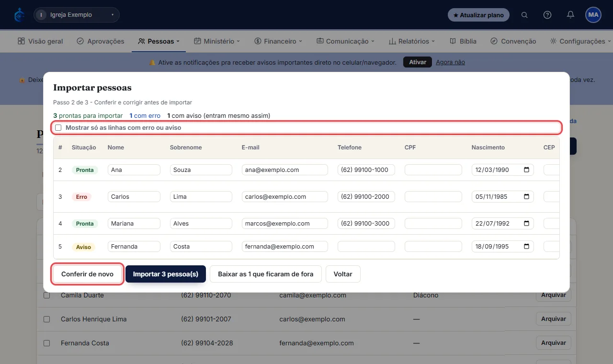
Task: Expand the Financeiro menu
Action: (278, 41)
